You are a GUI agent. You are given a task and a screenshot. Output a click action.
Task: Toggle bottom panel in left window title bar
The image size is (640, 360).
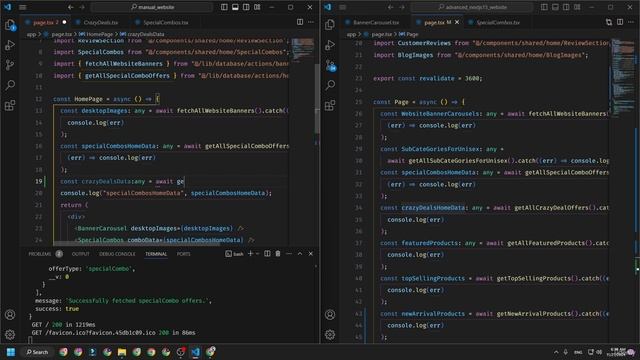pyautogui.click(x=235, y=7)
